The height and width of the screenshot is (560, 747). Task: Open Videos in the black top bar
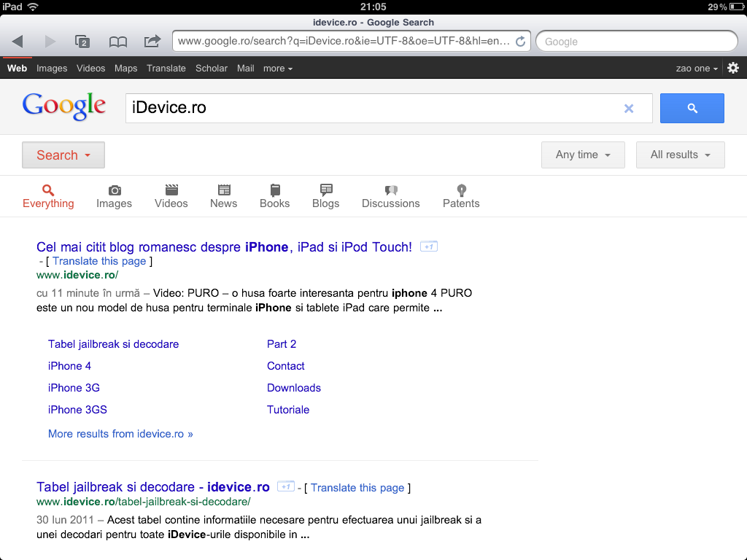(91, 68)
